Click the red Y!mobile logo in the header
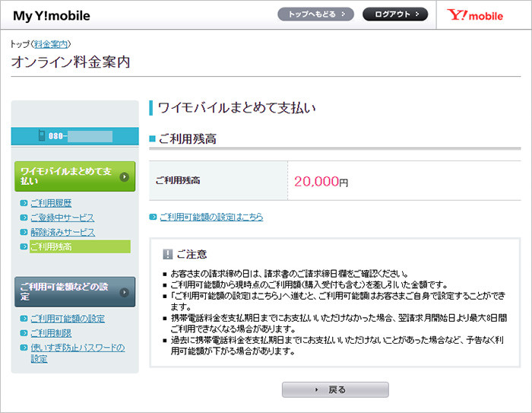This screenshot has width=532, height=413. pos(475,15)
